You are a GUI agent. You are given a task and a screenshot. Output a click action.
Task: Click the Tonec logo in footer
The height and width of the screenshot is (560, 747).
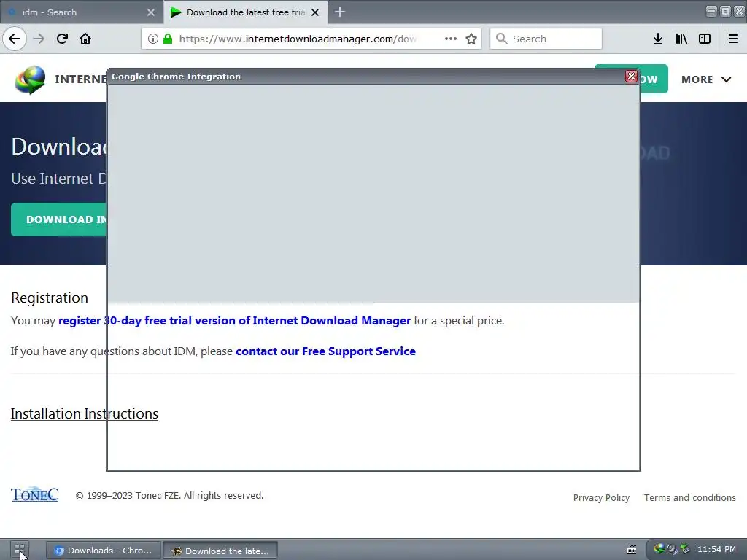[x=35, y=494]
